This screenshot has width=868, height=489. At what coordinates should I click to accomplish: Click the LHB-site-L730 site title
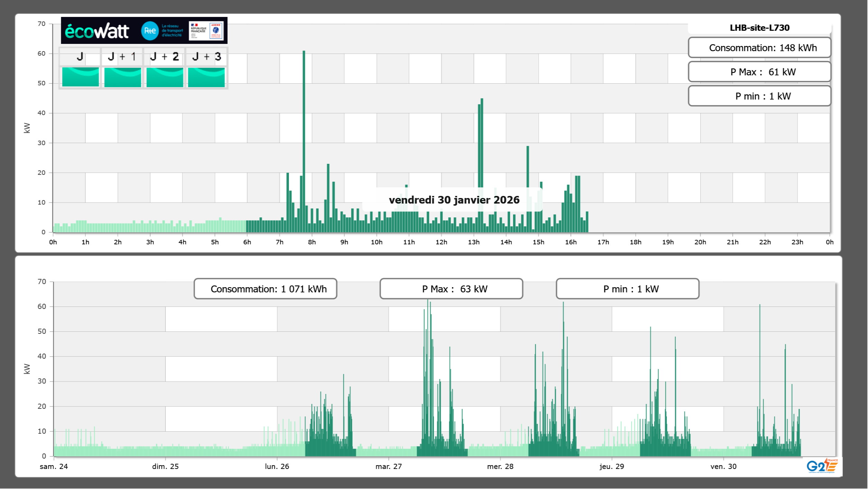coord(759,28)
